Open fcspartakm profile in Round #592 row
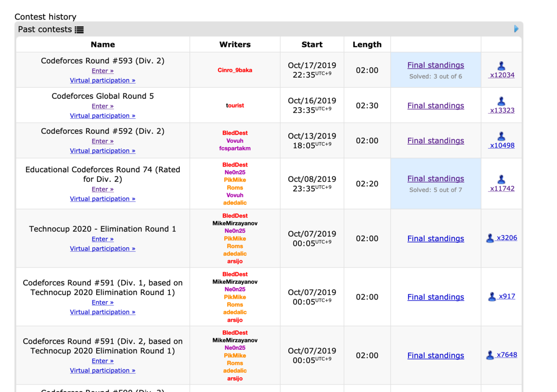Screen dimensions: 557x392 coord(235,148)
